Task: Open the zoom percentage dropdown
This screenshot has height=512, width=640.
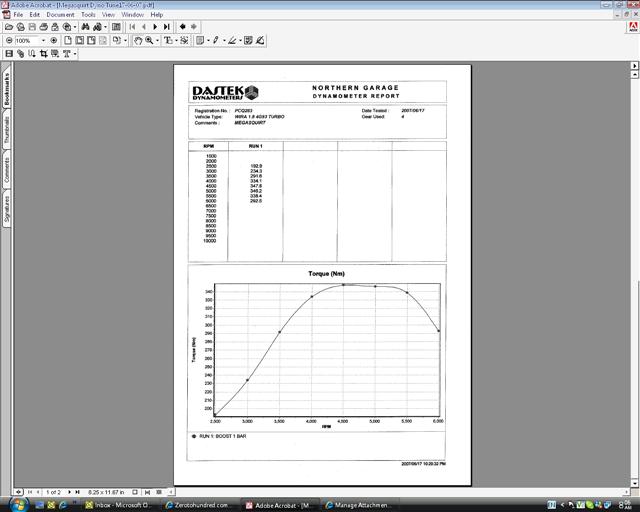Action: (x=44, y=41)
